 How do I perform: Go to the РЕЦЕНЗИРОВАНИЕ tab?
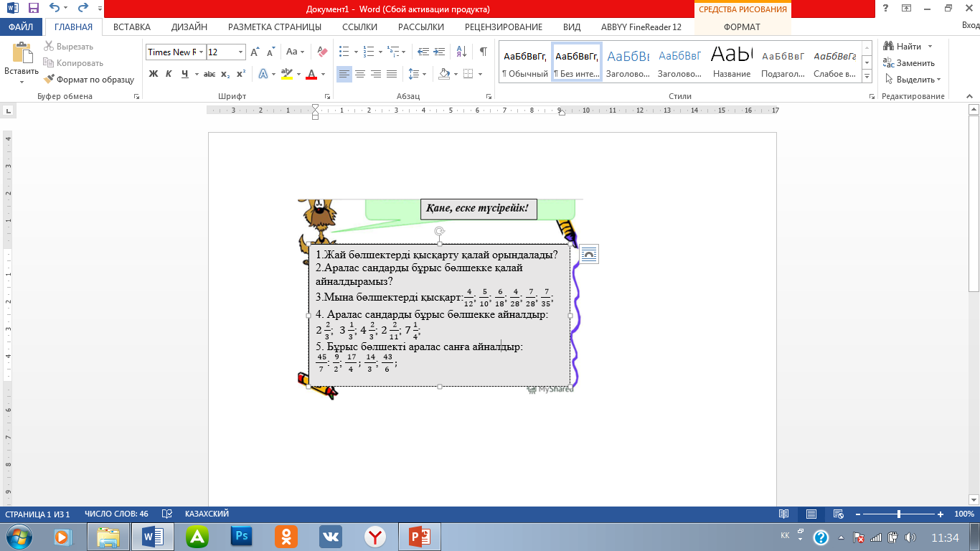[x=504, y=27]
